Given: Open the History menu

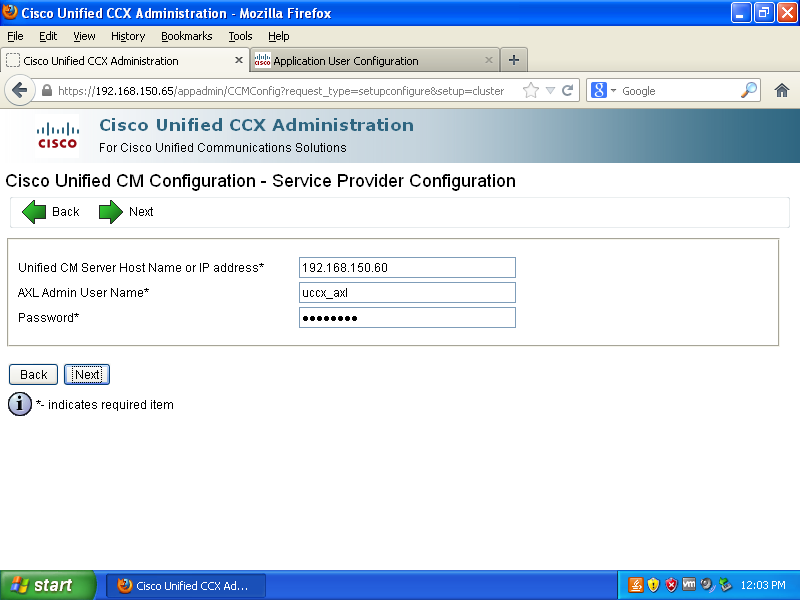Looking at the screenshot, I should click(128, 36).
